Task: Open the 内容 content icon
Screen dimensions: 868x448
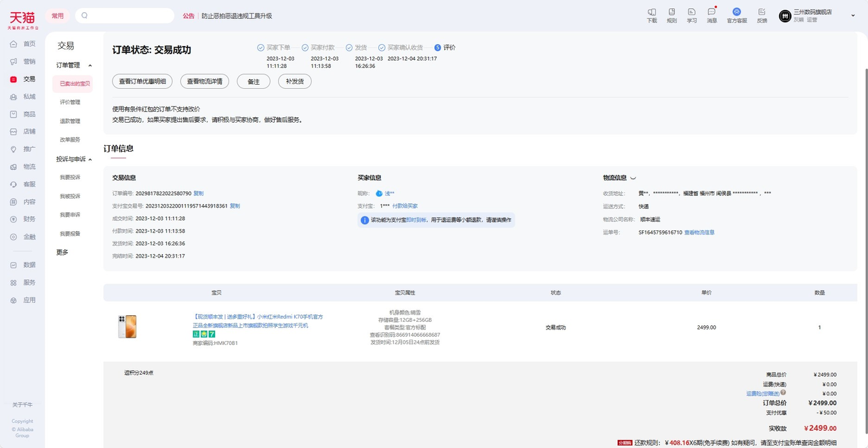Action: click(14, 202)
